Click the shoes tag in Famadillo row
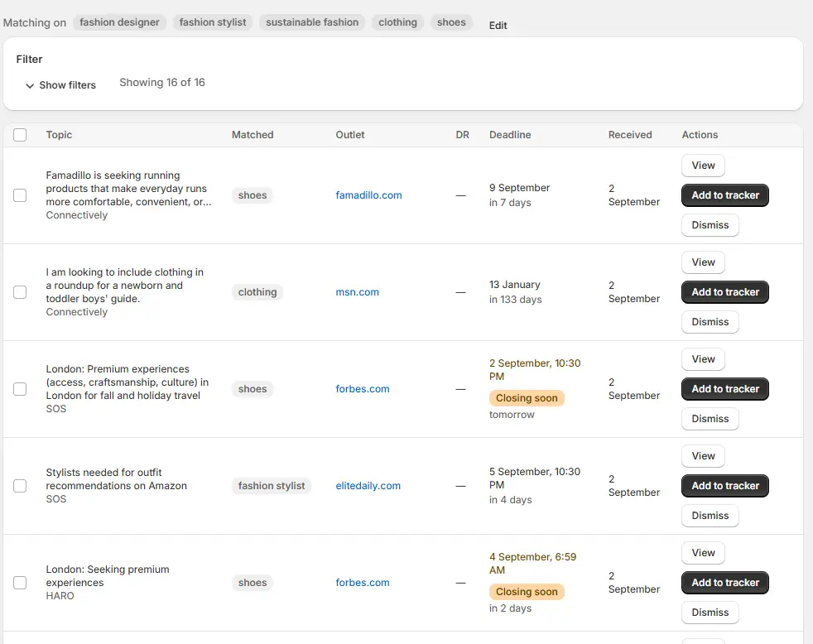Viewport: 813px width, 644px height. 253,195
